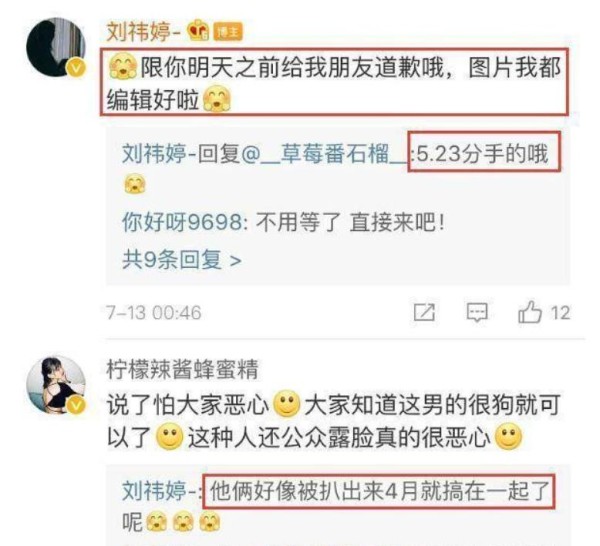
Task: Click verified badge on 刘祎婷 avatar
Action: [76, 67]
